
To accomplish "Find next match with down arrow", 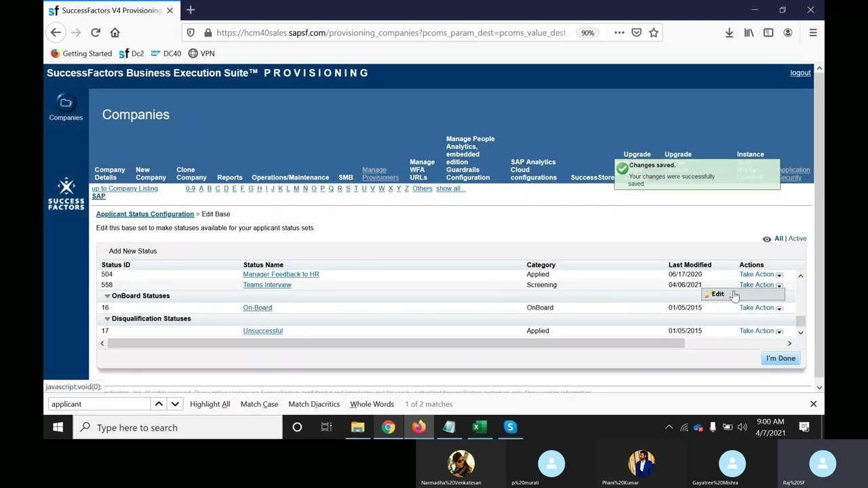I will (x=175, y=404).
